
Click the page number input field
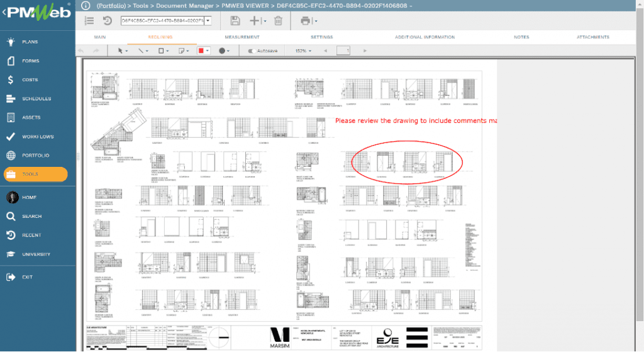coord(343,50)
